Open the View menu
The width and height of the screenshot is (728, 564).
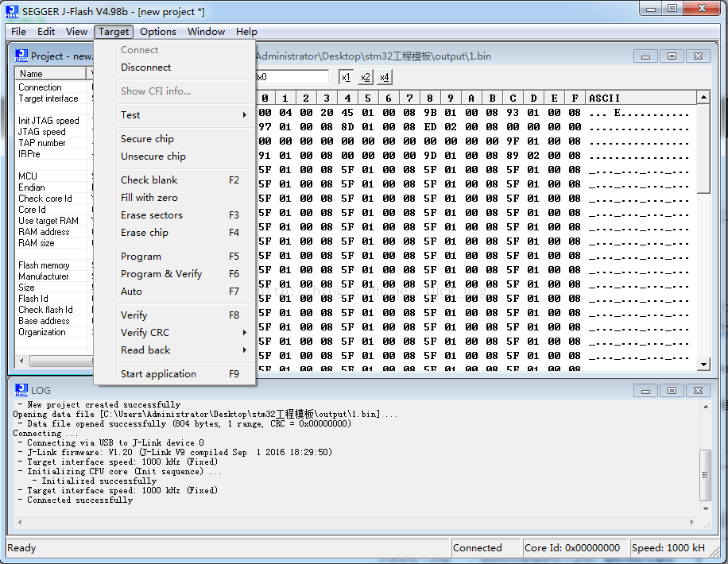(76, 32)
